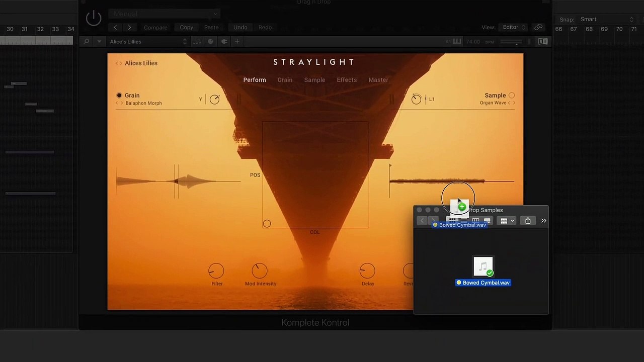This screenshot has height=362, width=644.
Task: Click the XY pad circular handle
Action: tap(267, 224)
